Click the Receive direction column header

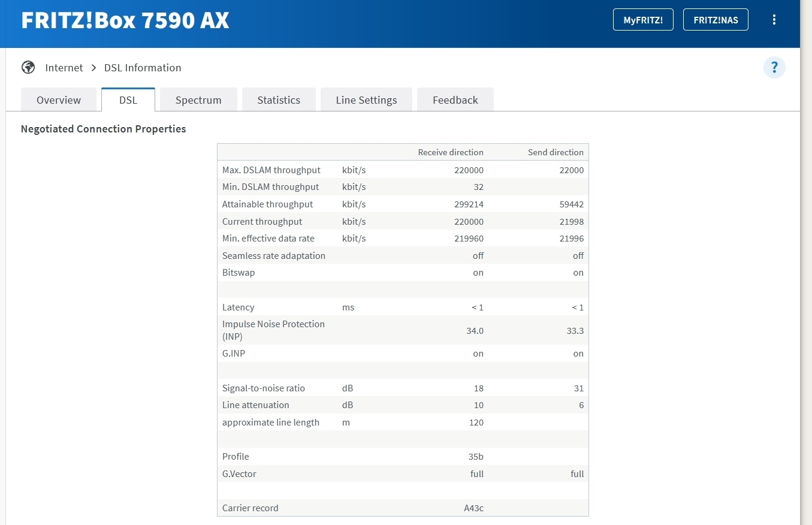click(451, 152)
